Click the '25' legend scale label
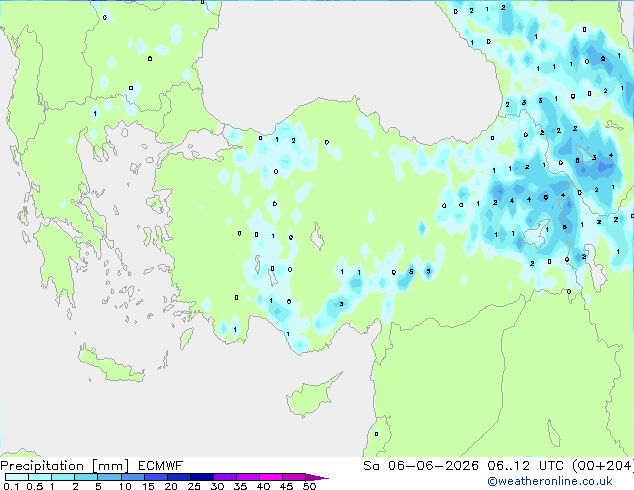This screenshot has height=490, width=634. tap(194, 486)
